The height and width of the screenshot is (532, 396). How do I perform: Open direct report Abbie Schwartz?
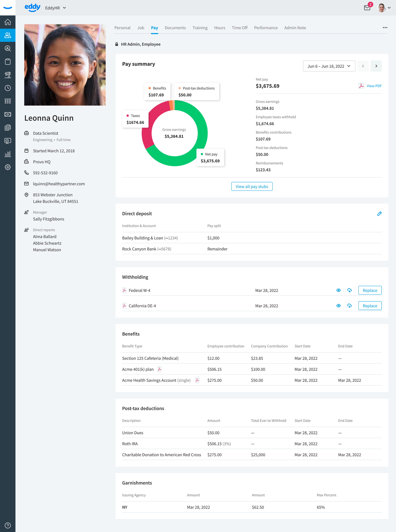47,243
